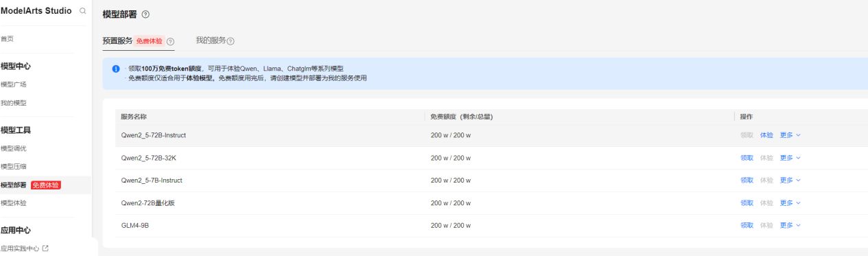Click quota value for Qwen2_5-72B-Instruct
The image size is (868, 256).
click(x=450, y=135)
